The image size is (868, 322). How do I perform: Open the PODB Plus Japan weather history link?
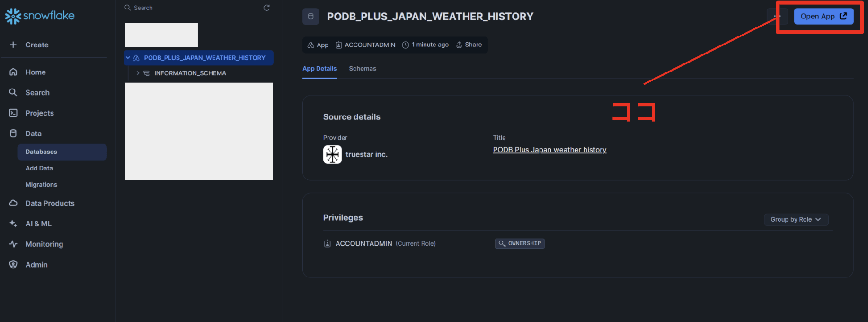click(549, 150)
